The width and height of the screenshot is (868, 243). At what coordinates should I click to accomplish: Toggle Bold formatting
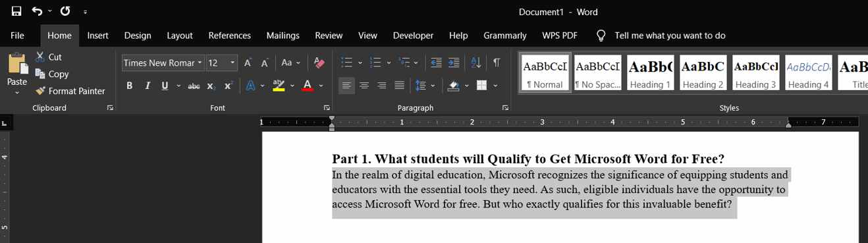[x=130, y=86]
